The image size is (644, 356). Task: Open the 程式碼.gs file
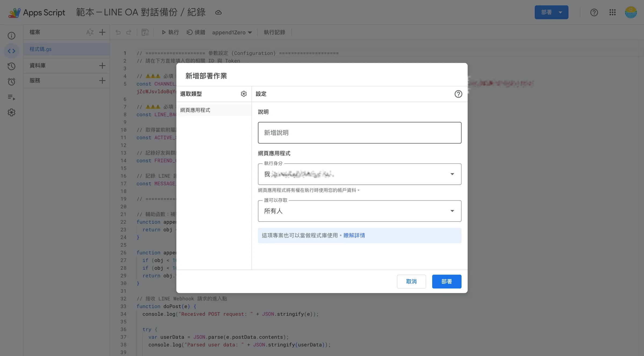pos(67,49)
